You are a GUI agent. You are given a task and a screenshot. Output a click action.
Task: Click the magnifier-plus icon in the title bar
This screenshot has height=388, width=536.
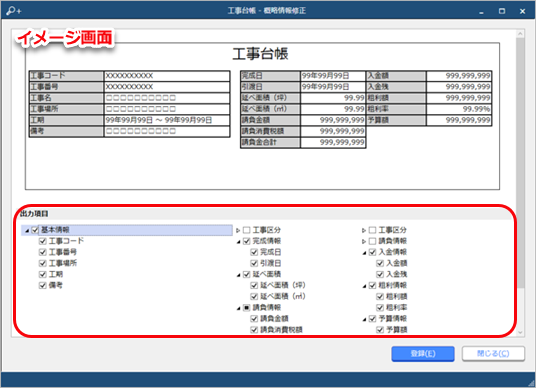click(13, 11)
